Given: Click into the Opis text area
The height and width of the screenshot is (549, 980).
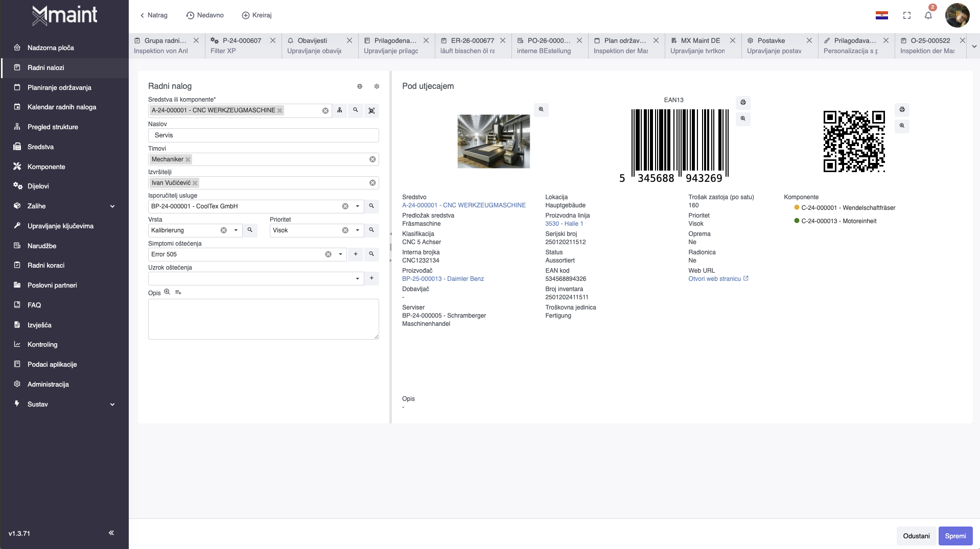Looking at the screenshot, I should 263,319.
